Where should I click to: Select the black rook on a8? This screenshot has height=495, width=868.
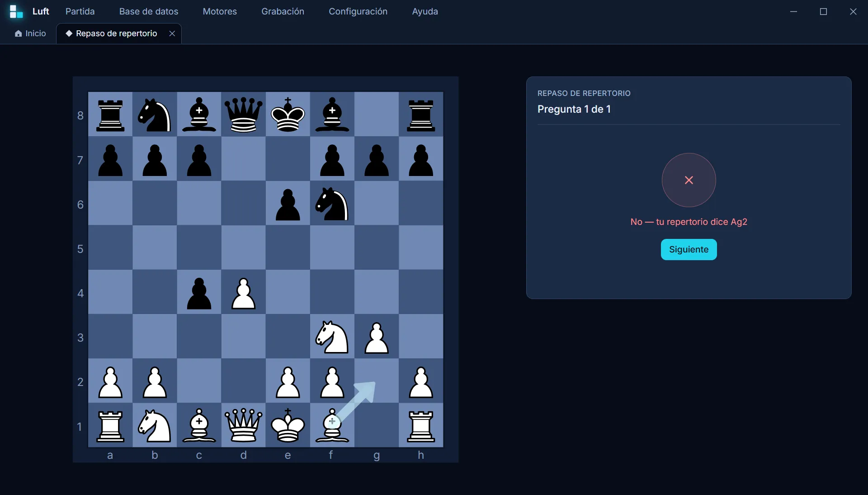click(111, 115)
